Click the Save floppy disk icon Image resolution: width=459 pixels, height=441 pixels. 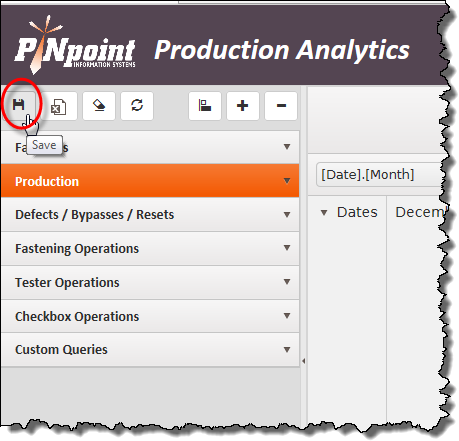tap(19, 105)
